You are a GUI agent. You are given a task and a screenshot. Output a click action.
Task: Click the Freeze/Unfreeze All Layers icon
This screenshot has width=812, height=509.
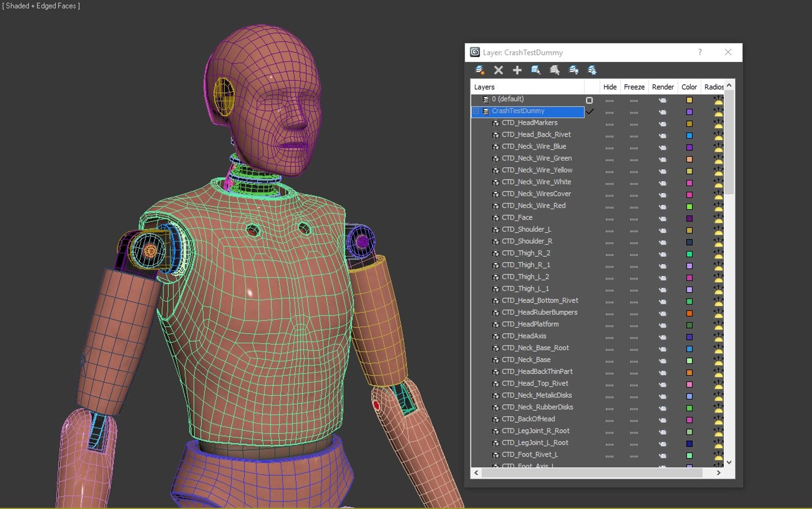(x=592, y=70)
